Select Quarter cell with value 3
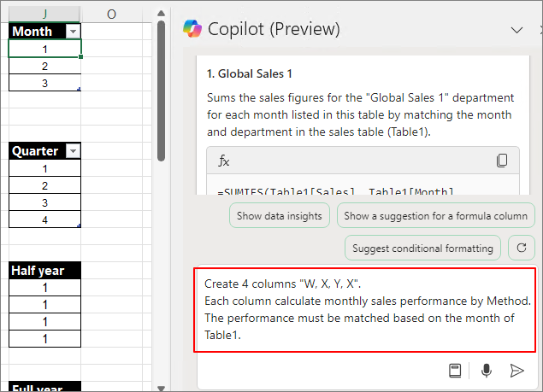Viewport: 543px width, 392px height. pos(44,202)
